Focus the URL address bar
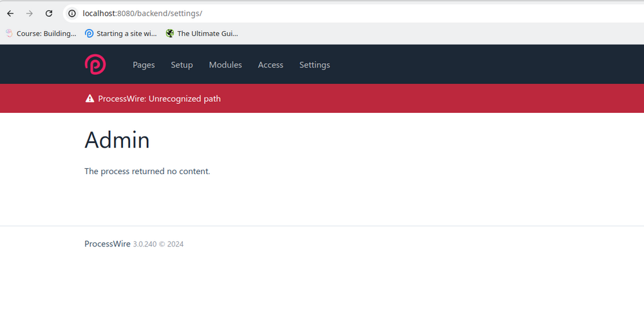Screen dimensions: 644x323 click(322, 14)
